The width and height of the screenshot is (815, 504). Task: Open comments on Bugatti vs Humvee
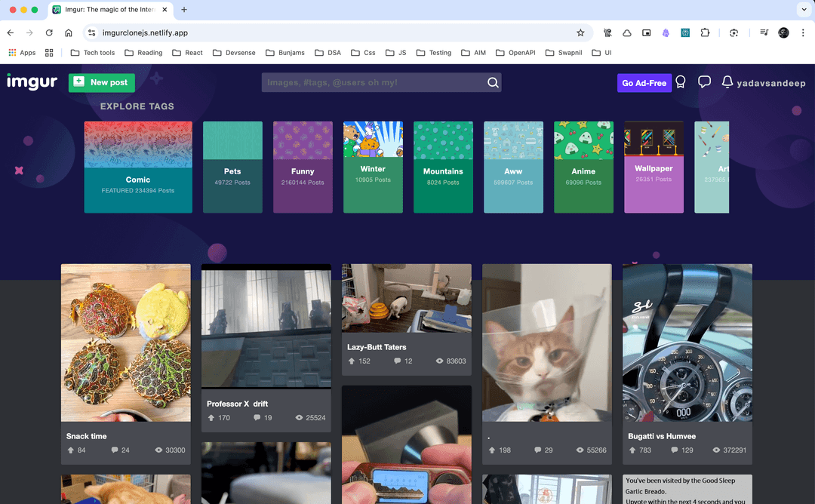coord(674,450)
